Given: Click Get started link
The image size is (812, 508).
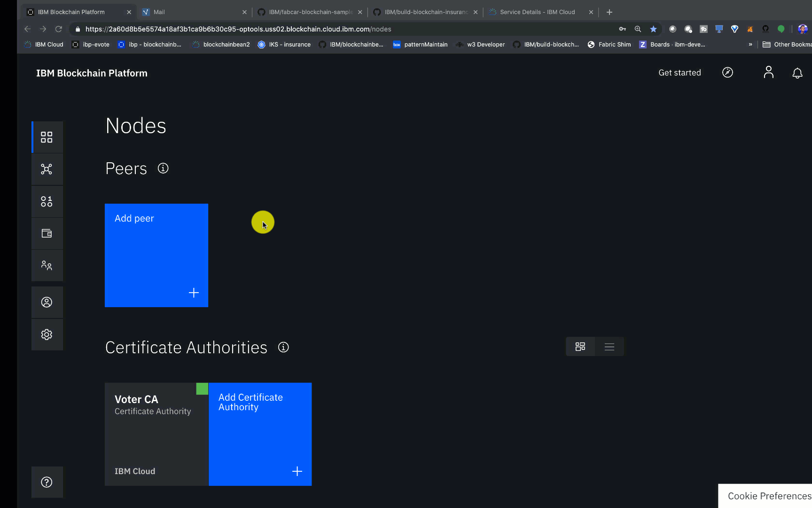Looking at the screenshot, I should click(x=679, y=72).
